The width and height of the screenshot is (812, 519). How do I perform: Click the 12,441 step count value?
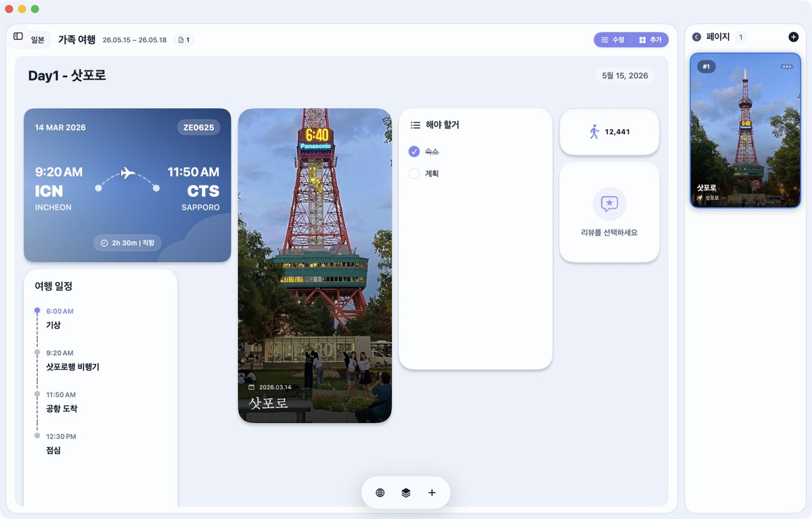point(617,132)
